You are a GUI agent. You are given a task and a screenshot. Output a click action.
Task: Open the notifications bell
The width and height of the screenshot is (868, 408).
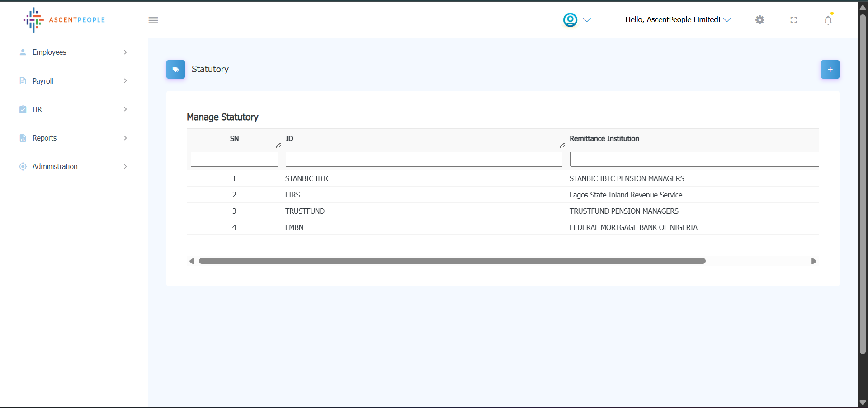[x=828, y=20]
